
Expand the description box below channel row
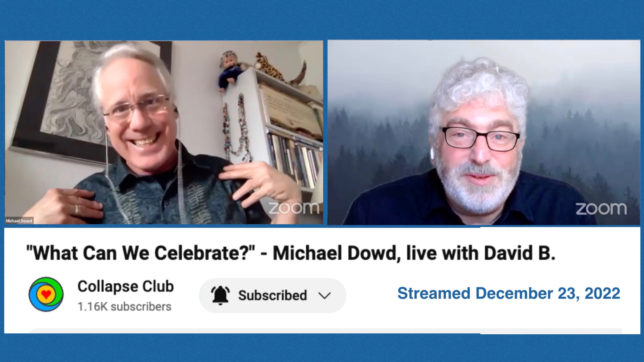point(325,331)
